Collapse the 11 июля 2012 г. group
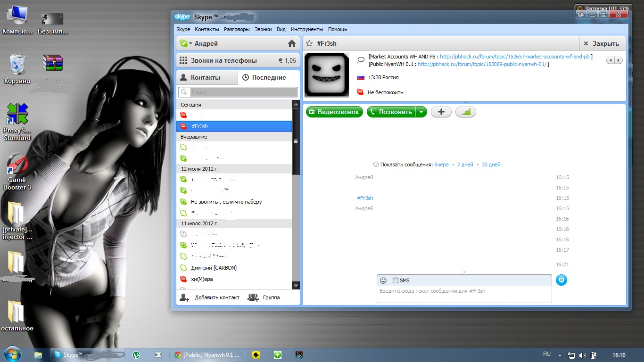Viewport: 644px width, 362px height. tap(234, 223)
